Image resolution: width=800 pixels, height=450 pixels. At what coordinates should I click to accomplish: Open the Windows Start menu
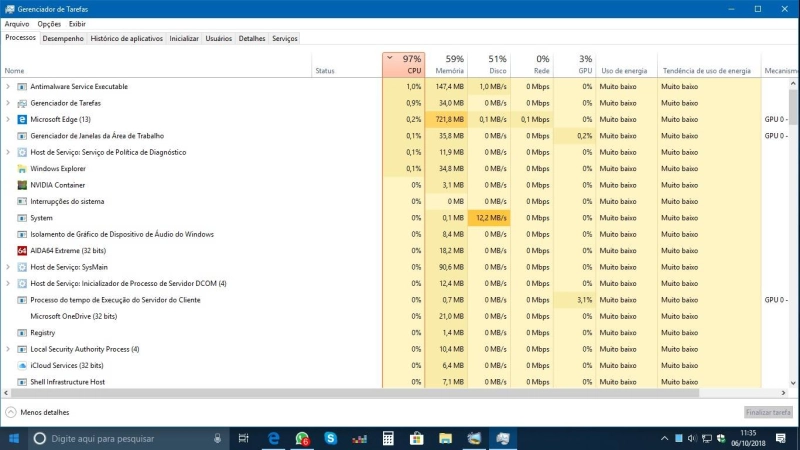click(14, 438)
